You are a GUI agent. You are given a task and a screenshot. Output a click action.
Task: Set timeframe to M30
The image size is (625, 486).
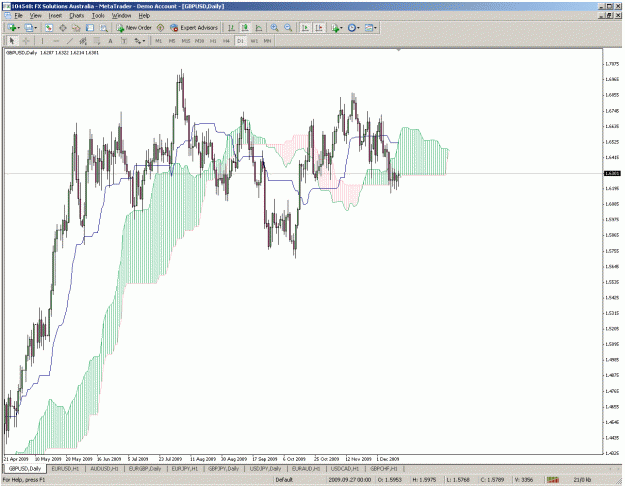(199, 41)
